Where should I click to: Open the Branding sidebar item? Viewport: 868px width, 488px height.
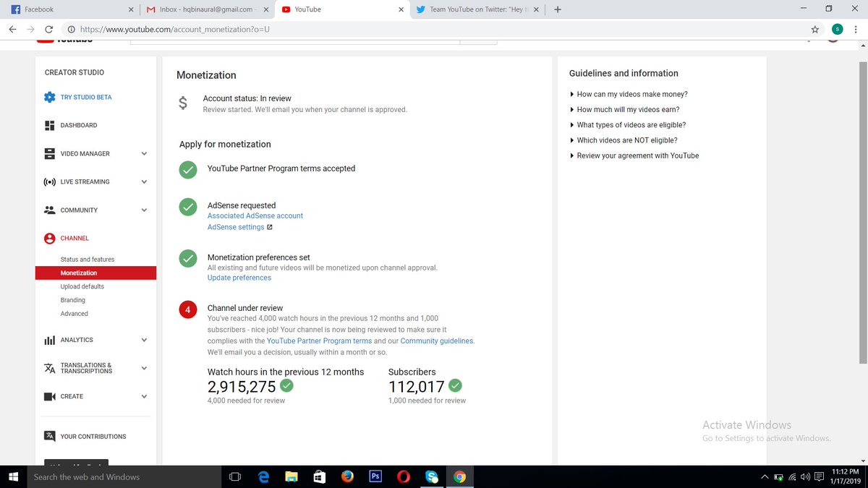[x=73, y=300]
